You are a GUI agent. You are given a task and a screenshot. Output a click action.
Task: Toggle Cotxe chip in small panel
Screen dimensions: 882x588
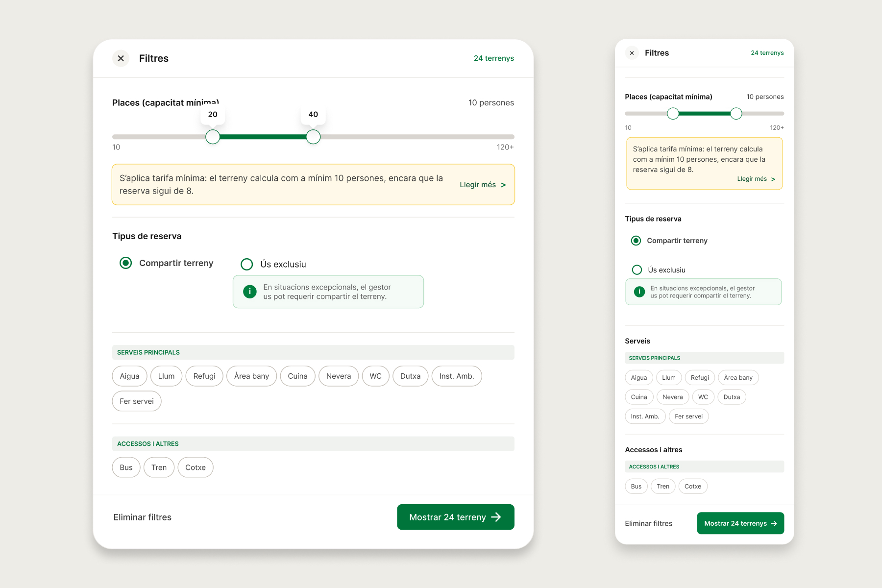[x=693, y=487]
